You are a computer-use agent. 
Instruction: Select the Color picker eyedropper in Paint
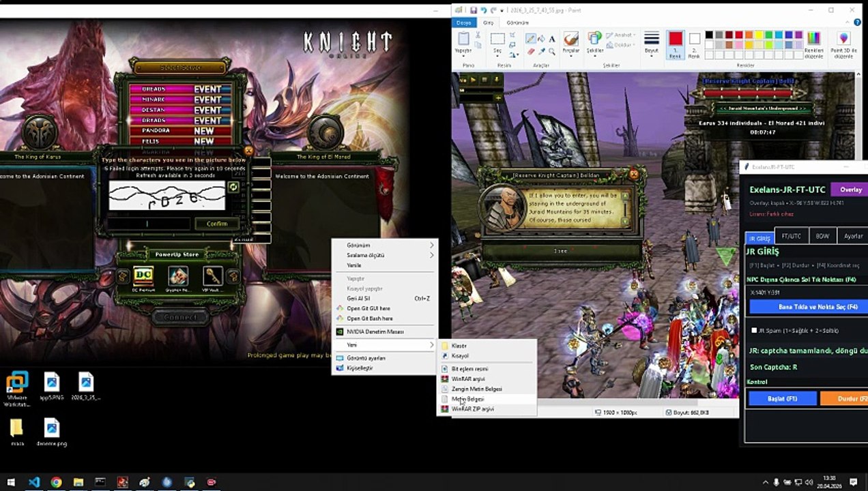click(541, 51)
